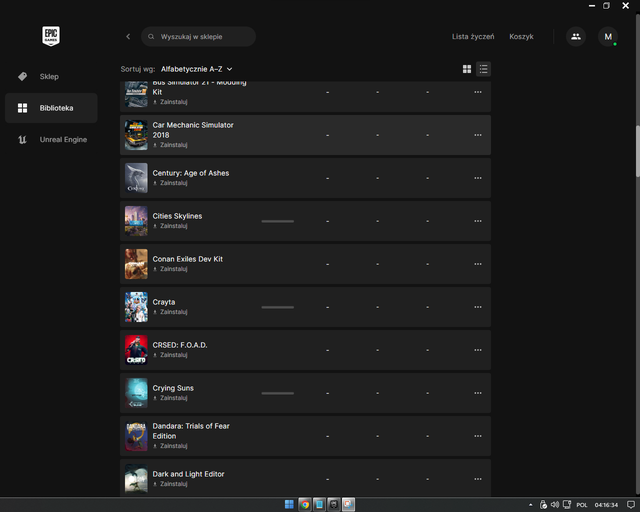Install Cities Skylines via Zainstaluj
This screenshot has width=640, height=512.
(x=170, y=226)
